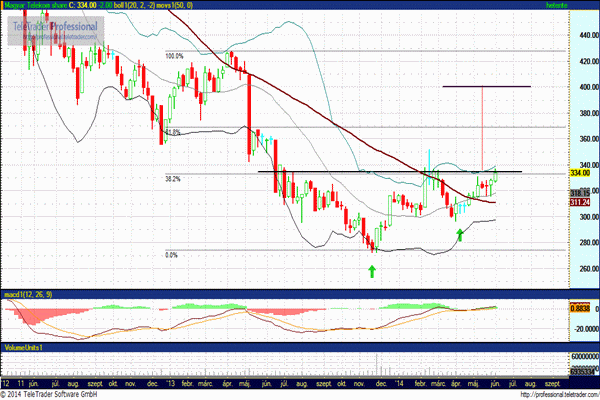Click the '12 year label on time axis

[5, 384]
